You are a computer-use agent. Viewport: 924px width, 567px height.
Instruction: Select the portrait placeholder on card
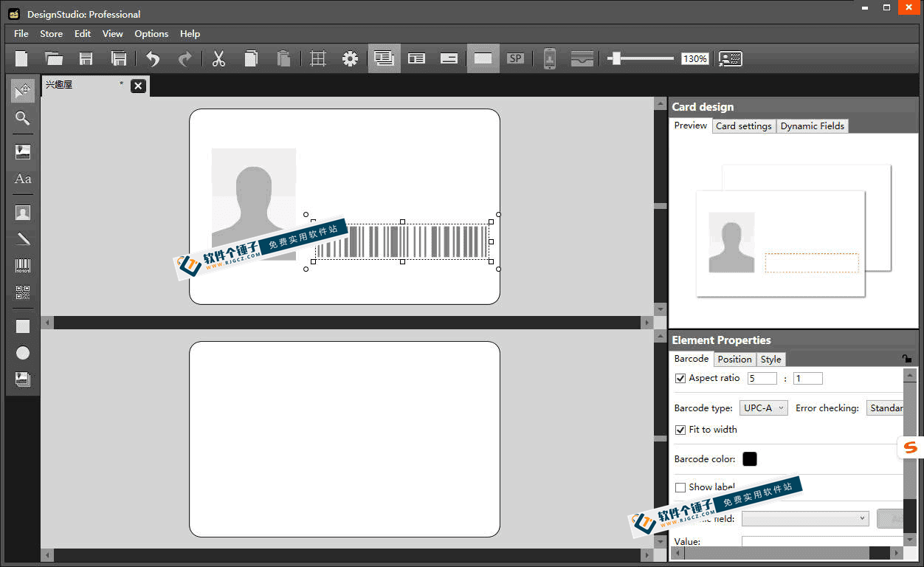[x=254, y=203]
